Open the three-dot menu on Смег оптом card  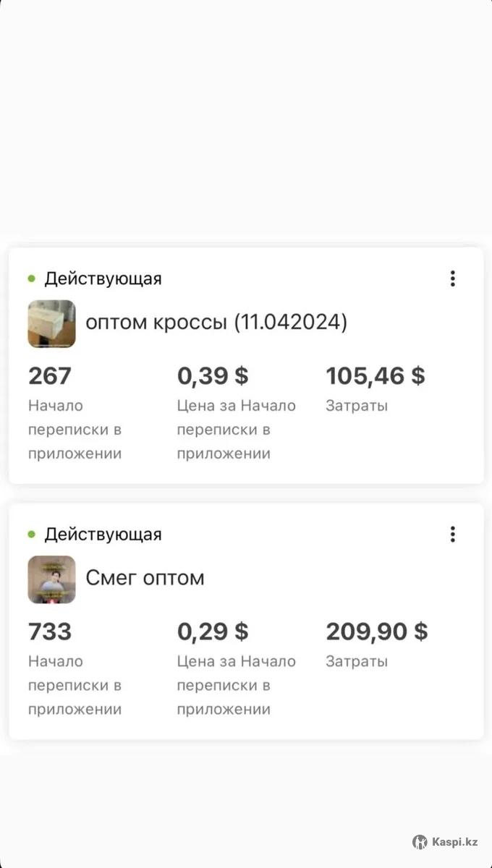point(453,535)
